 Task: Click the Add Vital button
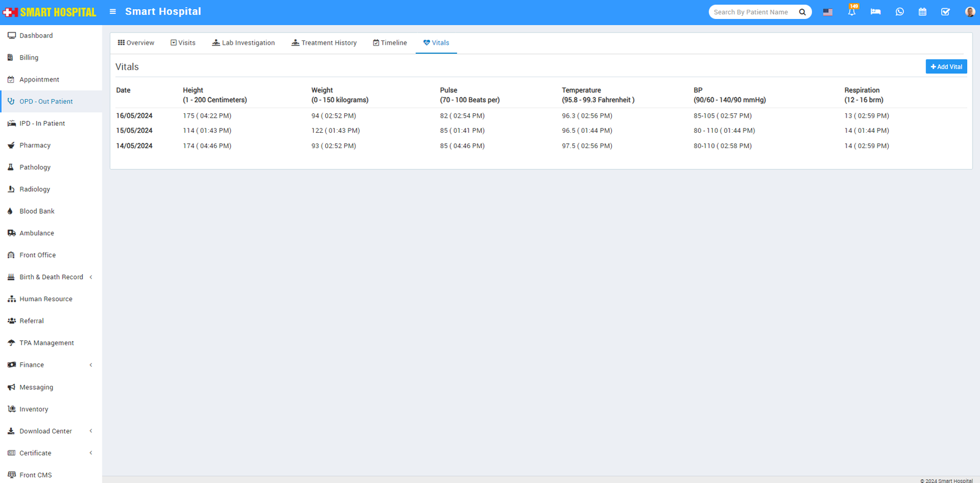(x=946, y=67)
